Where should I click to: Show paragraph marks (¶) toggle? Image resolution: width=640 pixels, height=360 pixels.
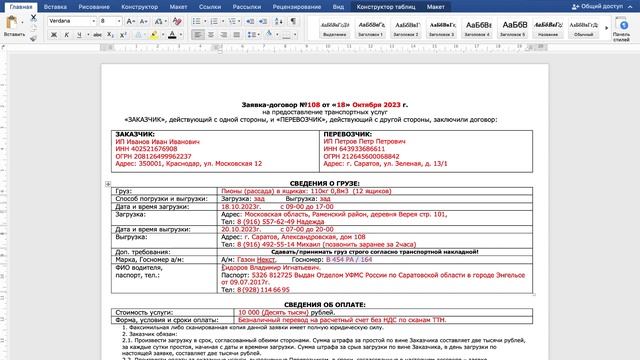[x=293, y=21]
